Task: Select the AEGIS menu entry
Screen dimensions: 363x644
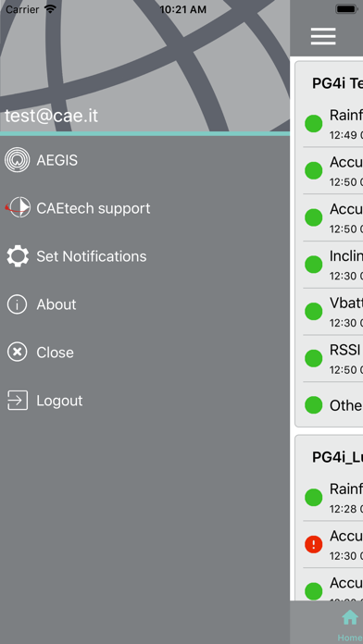Action: [x=145, y=160]
